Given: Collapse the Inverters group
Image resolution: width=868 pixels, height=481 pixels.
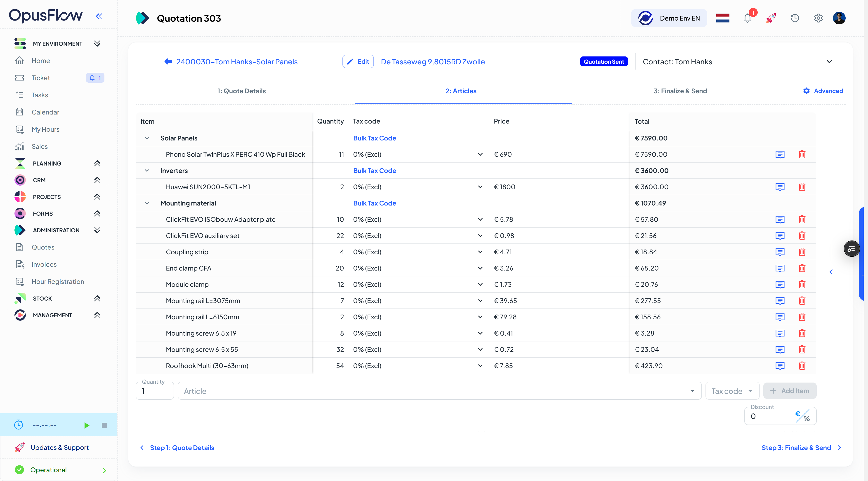Looking at the screenshot, I should (x=147, y=171).
